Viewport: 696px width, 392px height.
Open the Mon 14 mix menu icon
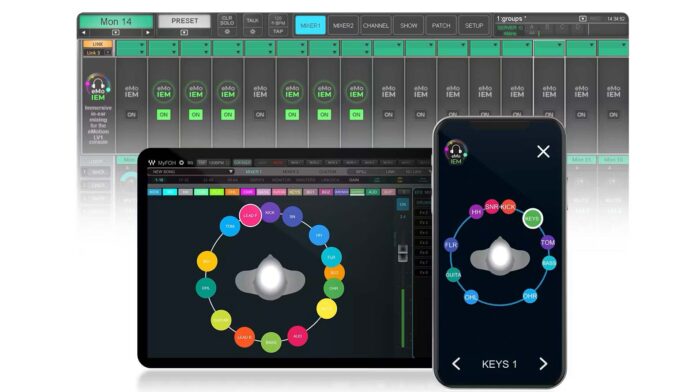point(116,32)
